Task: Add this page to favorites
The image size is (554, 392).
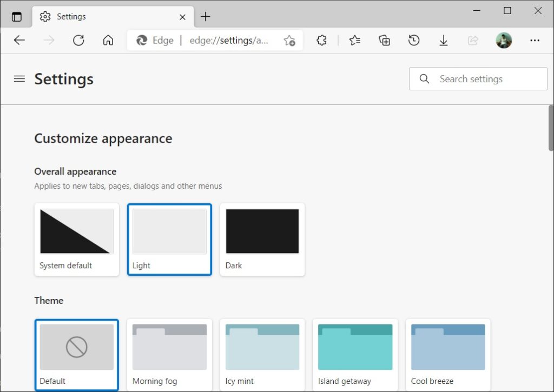Action: click(x=289, y=40)
